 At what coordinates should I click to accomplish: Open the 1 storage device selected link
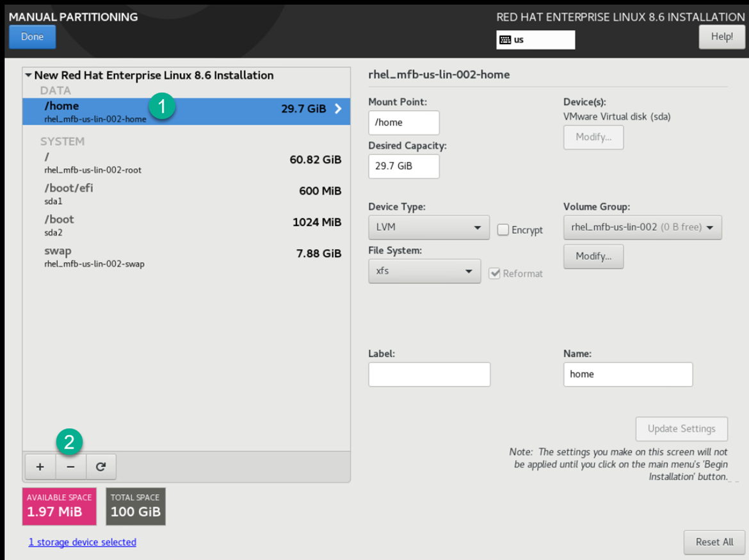pos(82,542)
